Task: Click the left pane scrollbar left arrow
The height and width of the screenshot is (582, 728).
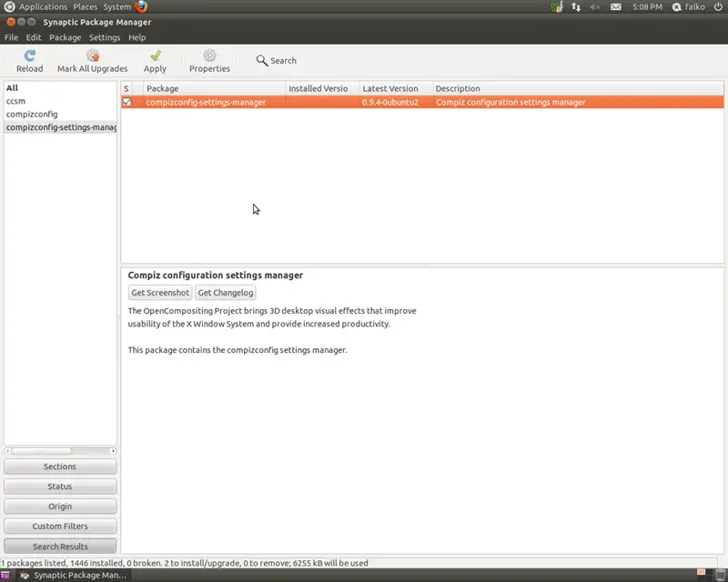Action: [7, 451]
